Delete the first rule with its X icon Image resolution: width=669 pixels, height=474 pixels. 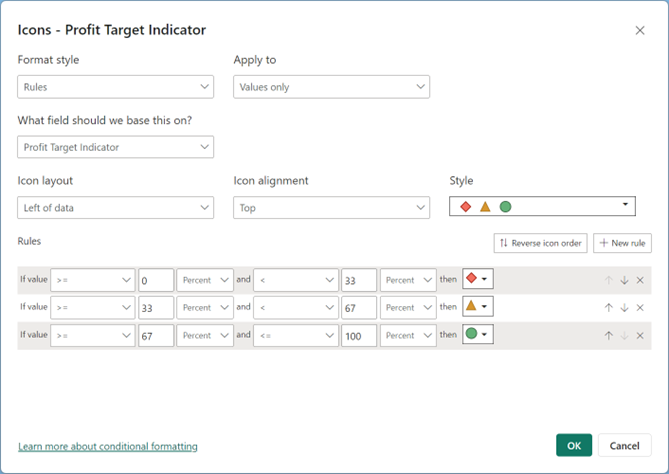pos(640,280)
